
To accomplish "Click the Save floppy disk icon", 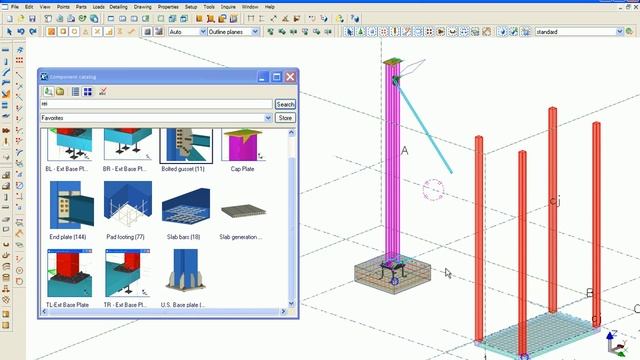I will [x=32, y=19].
